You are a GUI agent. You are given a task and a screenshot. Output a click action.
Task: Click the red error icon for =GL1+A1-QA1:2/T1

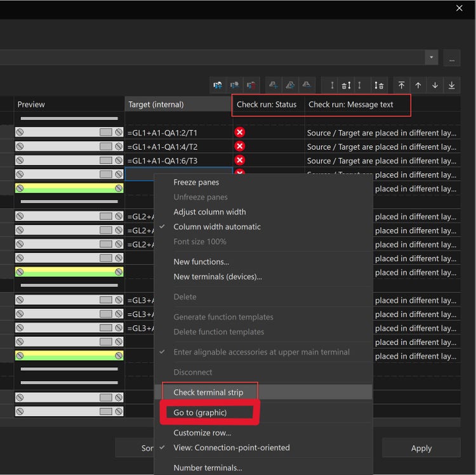tap(240, 132)
